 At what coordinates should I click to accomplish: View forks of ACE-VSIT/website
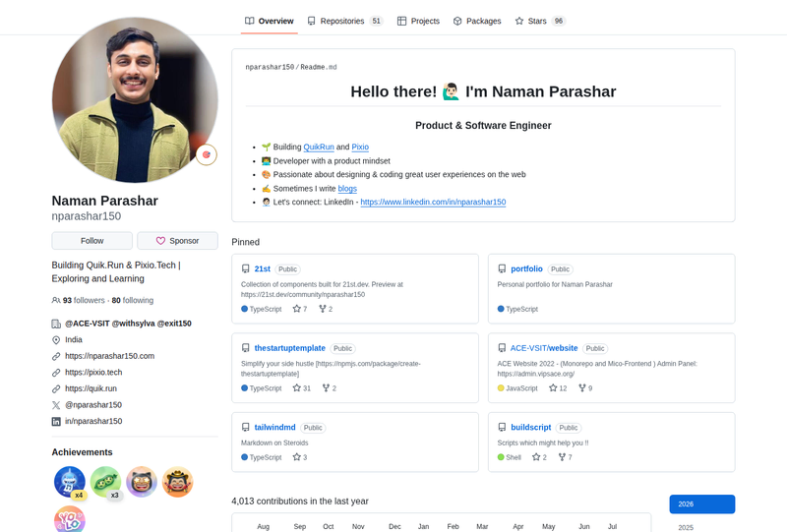(x=585, y=388)
